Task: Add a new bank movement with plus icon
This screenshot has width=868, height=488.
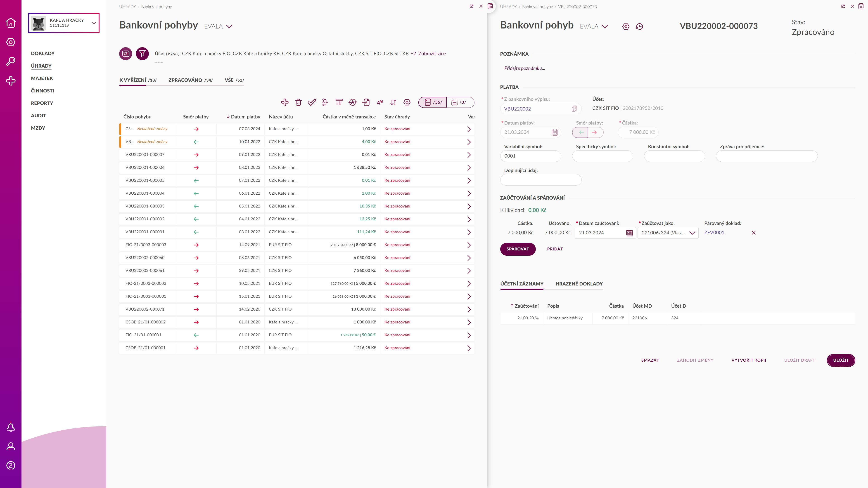Action: click(285, 102)
